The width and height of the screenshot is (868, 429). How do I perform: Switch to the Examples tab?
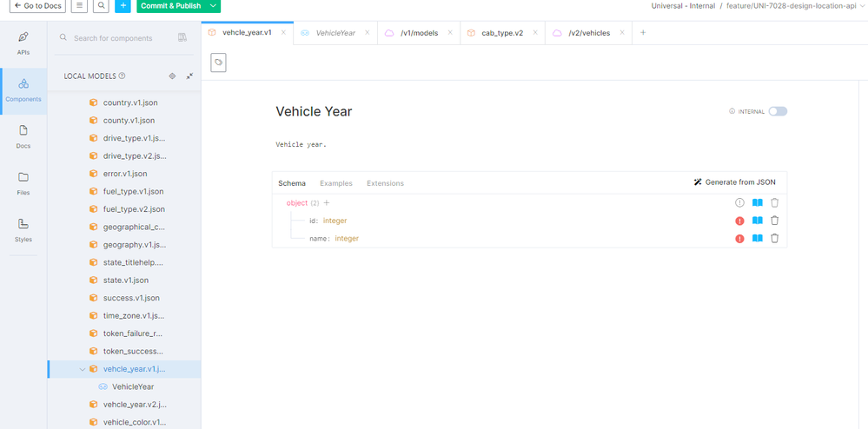(x=335, y=183)
